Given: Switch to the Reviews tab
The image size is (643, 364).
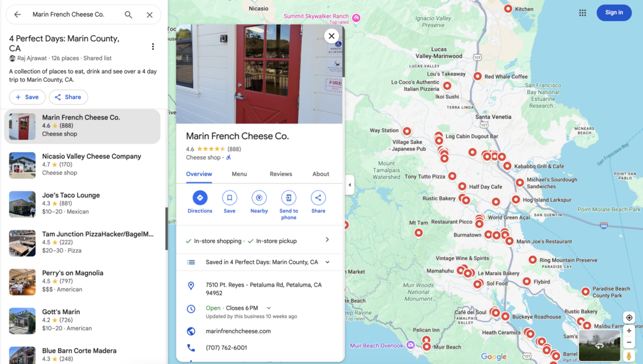Looking at the screenshot, I should point(281,174).
